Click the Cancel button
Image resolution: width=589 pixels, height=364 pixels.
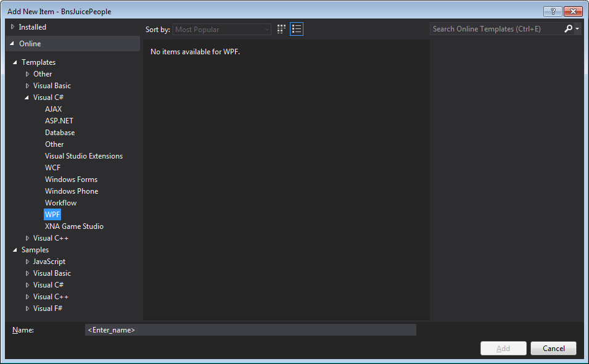click(553, 348)
